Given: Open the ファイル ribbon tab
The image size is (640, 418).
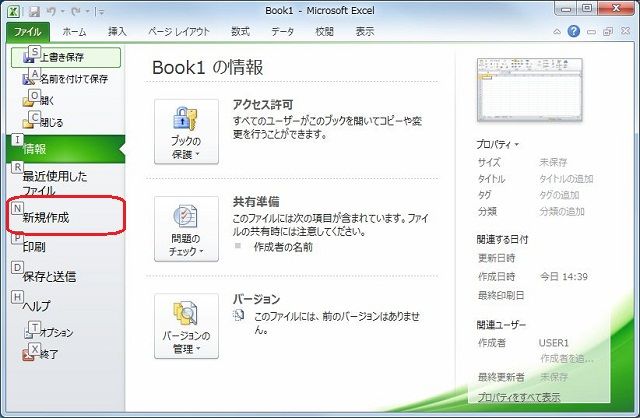Looking at the screenshot, I should click(x=28, y=32).
